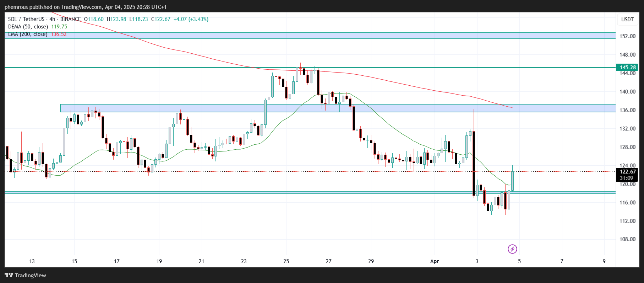Select the top blue zone near 152.00
644x283 pixels.
pyautogui.click(x=320, y=36)
